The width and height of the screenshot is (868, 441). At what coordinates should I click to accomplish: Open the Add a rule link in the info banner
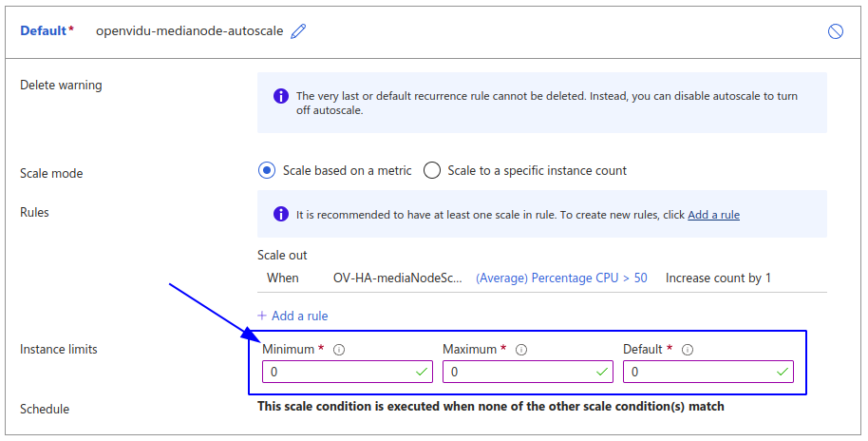pos(713,215)
